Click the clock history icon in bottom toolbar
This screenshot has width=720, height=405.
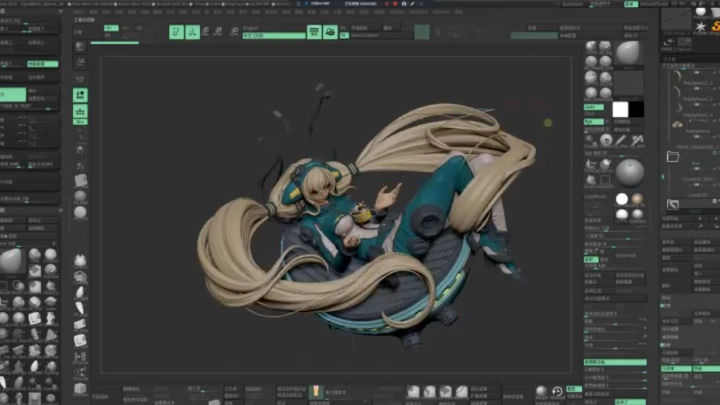click(x=557, y=391)
